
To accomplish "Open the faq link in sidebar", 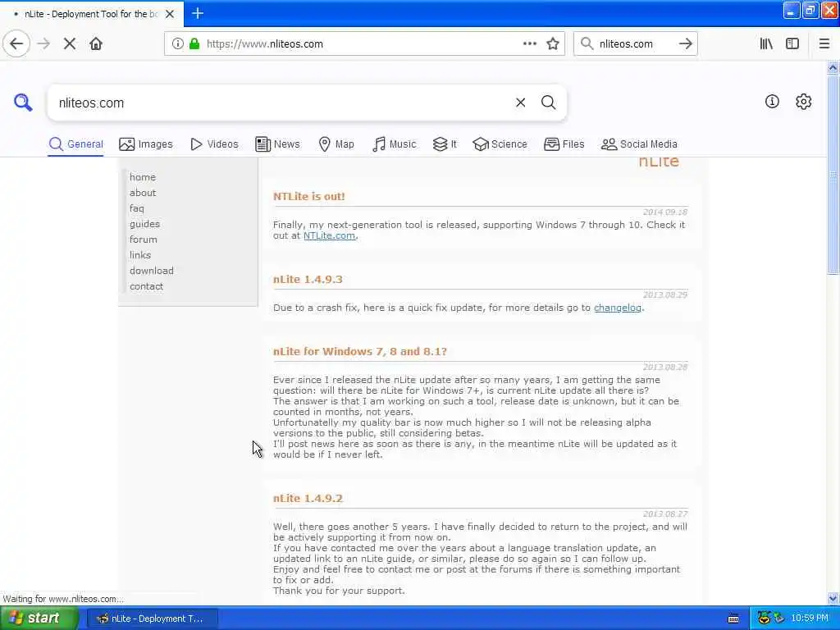I will pyautogui.click(x=137, y=208).
